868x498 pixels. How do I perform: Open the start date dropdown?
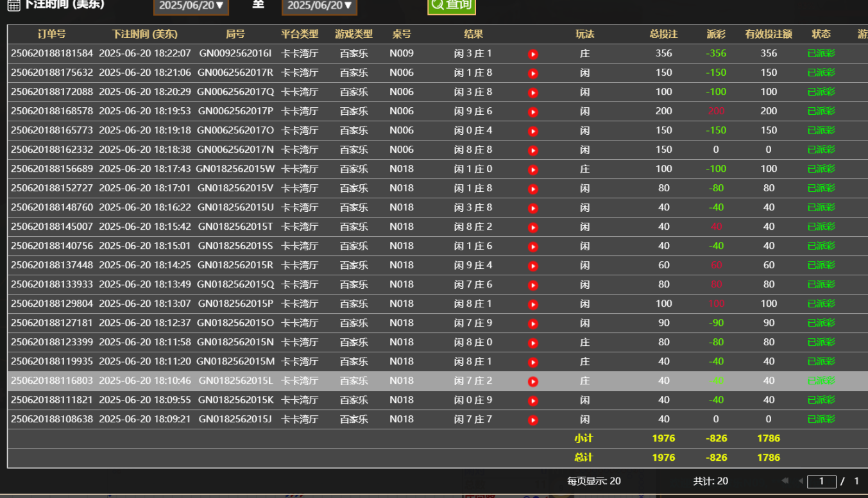(191, 6)
